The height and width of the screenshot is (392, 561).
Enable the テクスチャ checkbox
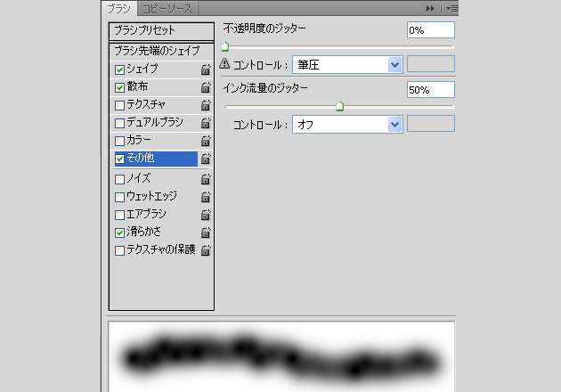coord(119,105)
